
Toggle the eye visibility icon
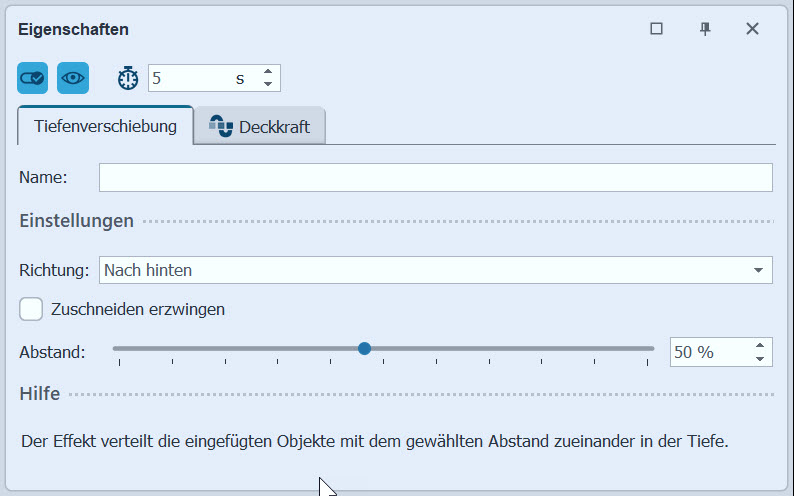(73, 78)
